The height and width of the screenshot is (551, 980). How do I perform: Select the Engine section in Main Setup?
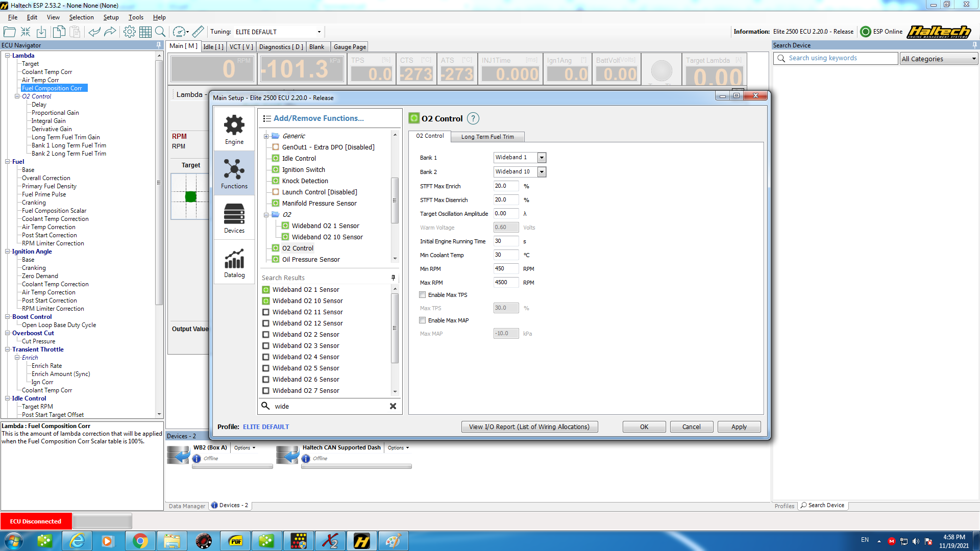(x=234, y=130)
